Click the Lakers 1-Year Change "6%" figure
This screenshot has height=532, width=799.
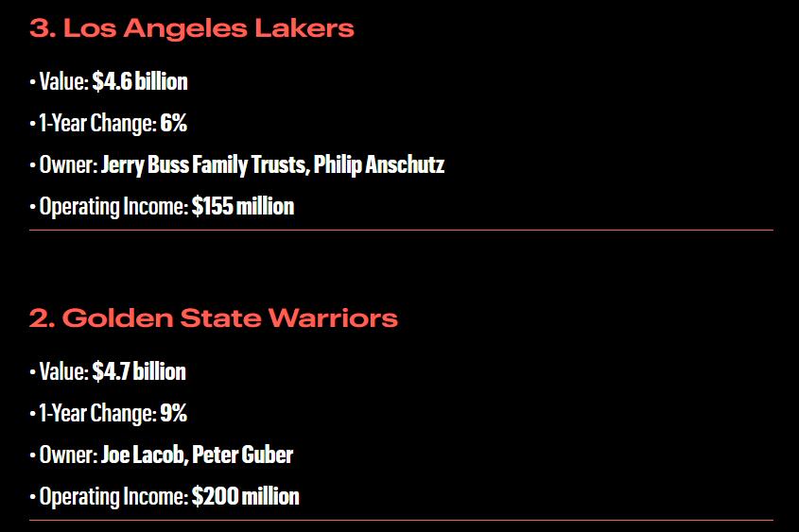click(173, 123)
